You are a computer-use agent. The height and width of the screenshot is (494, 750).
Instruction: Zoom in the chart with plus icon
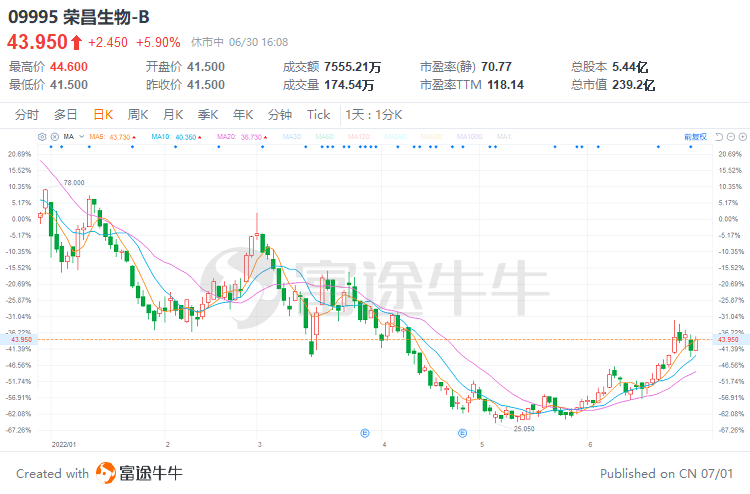click(x=742, y=137)
